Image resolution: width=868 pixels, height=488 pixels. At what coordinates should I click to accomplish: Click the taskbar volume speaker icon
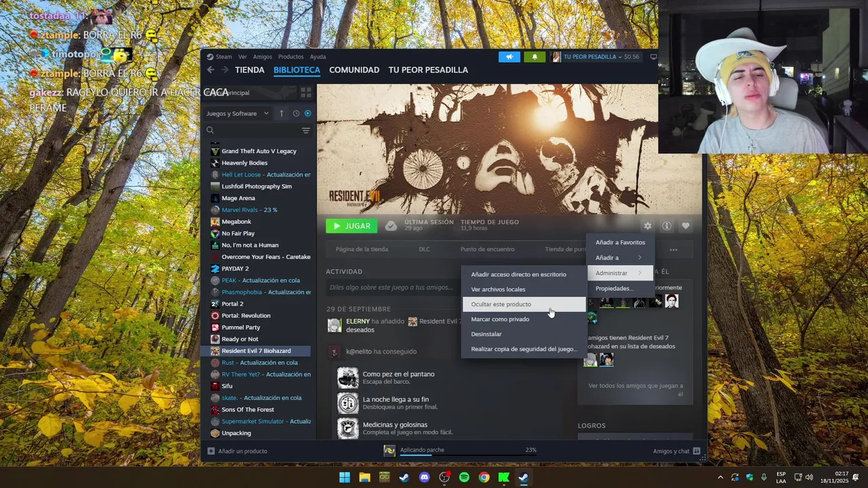pyautogui.click(x=809, y=477)
